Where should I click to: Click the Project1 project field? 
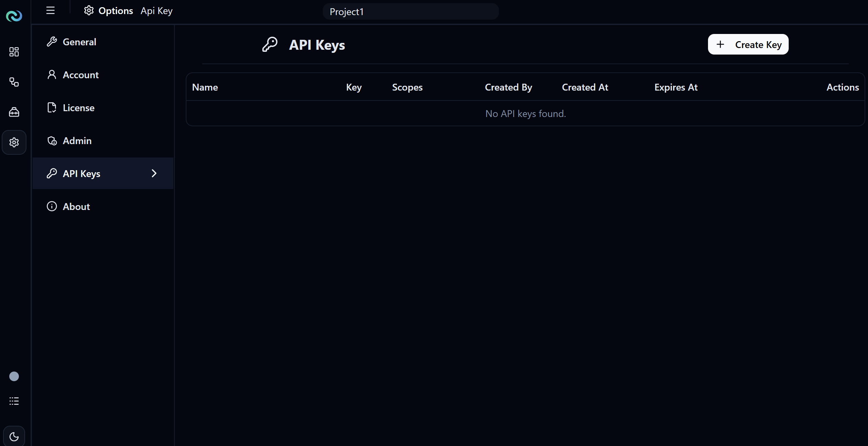pos(411,12)
